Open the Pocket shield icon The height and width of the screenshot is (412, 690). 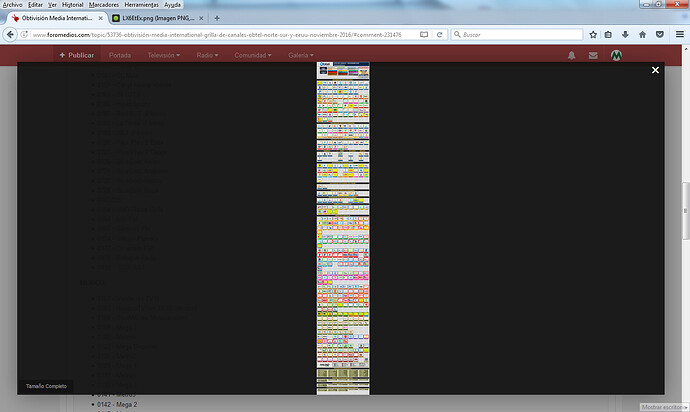(x=659, y=34)
